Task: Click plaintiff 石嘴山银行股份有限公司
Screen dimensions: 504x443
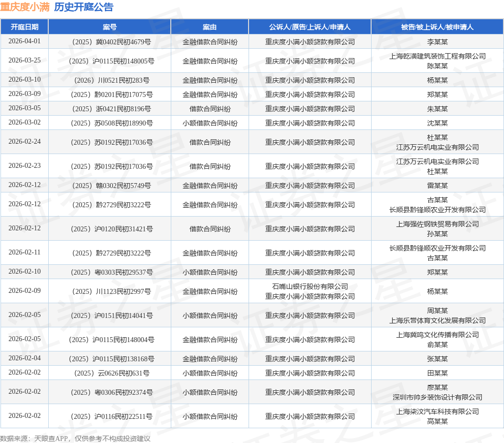Action: tap(310, 286)
